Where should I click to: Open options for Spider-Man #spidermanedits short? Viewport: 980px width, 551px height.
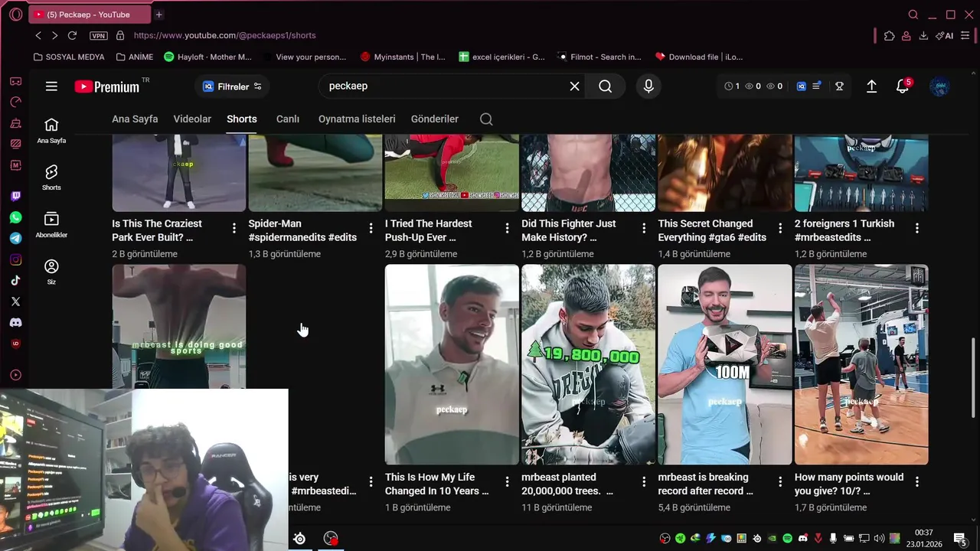click(x=371, y=228)
